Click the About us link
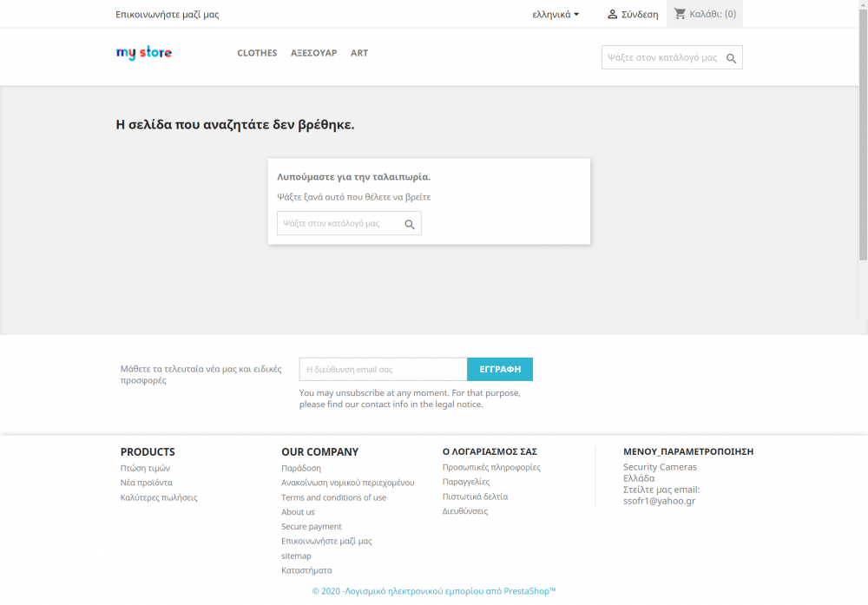This screenshot has height=605, width=868. click(298, 512)
